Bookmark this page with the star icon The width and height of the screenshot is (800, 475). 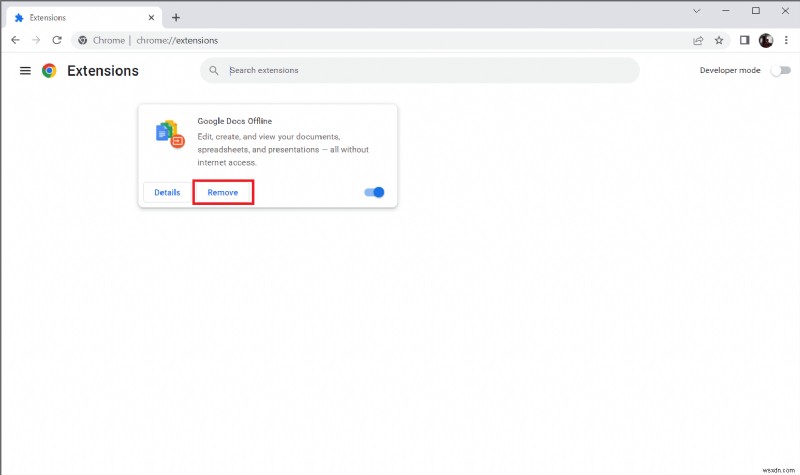coord(719,40)
